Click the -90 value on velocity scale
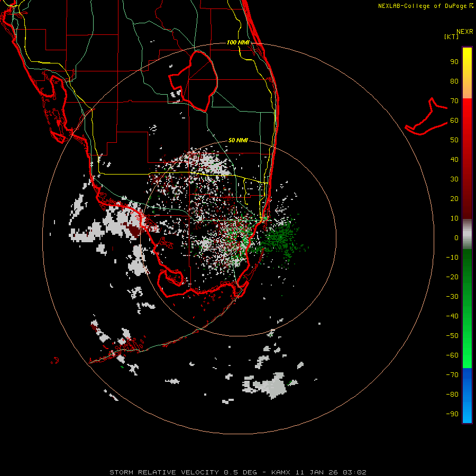The image size is (476, 476). pos(452,414)
